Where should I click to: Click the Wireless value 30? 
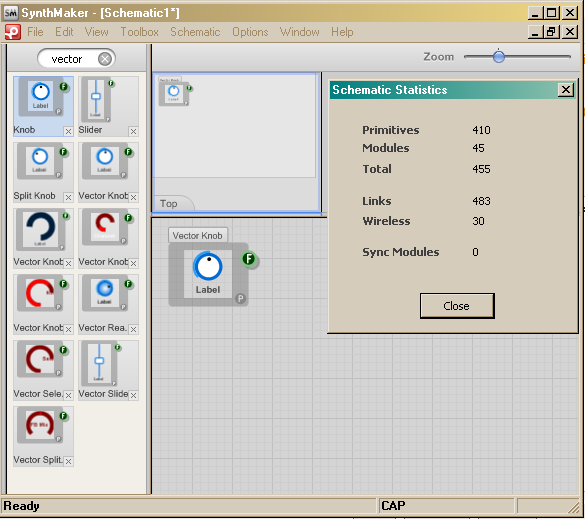click(x=478, y=221)
